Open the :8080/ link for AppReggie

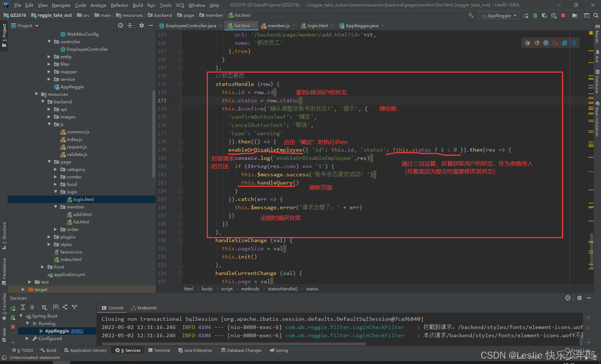tap(77, 331)
